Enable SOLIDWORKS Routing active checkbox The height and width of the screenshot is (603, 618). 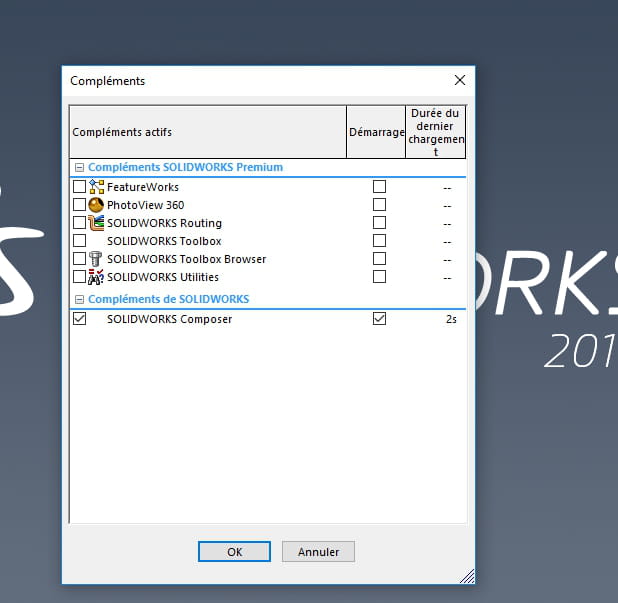pyautogui.click(x=80, y=223)
